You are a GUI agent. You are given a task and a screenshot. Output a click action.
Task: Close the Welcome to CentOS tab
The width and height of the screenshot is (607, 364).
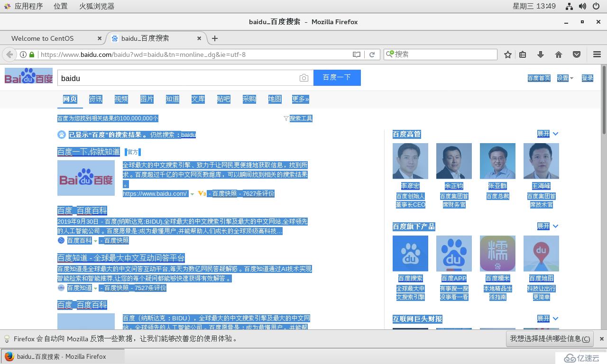pyautogui.click(x=100, y=38)
